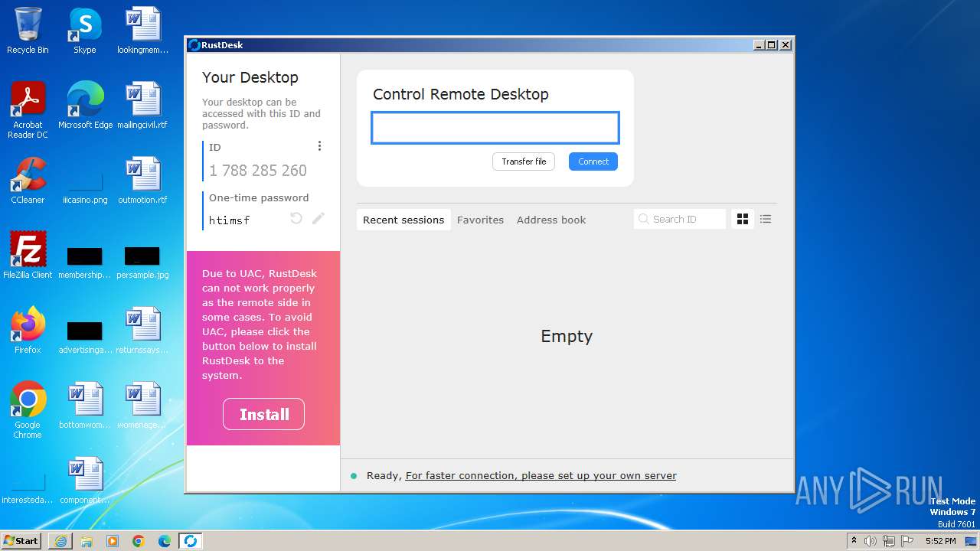Switch sessions to list view

pyautogui.click(x=766, y=220)
